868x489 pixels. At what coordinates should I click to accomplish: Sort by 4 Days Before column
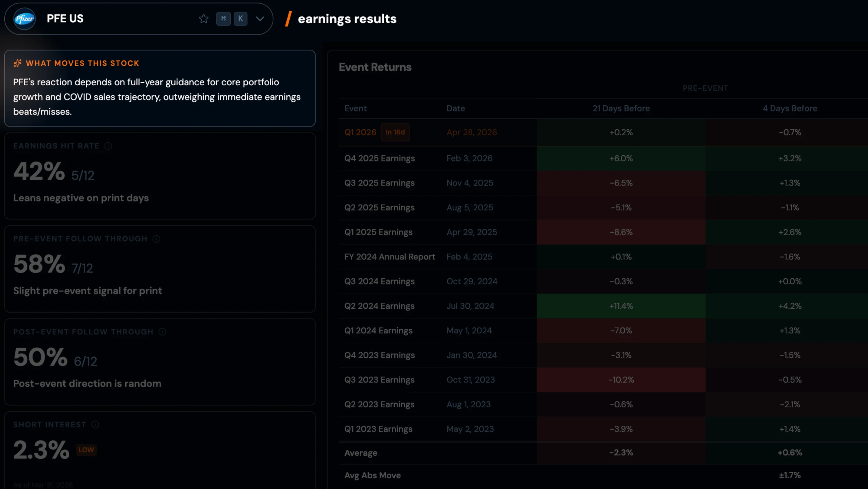tap(790, 109)
